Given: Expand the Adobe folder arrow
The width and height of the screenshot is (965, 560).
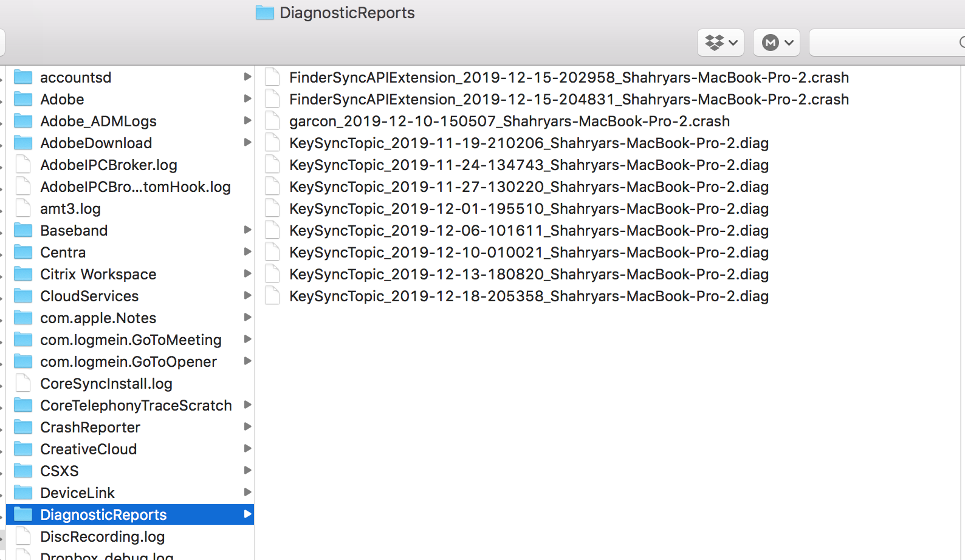Looking at the screenshot, I should (247, 98).
